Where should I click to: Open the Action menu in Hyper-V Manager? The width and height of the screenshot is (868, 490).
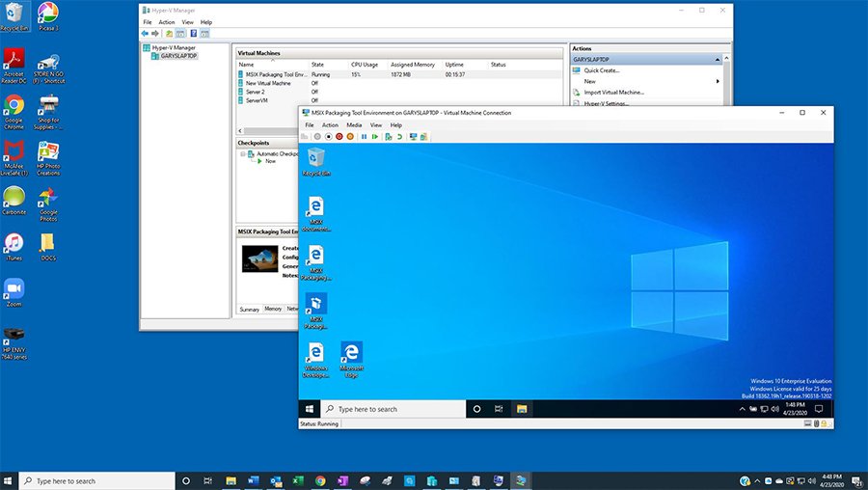166,21
